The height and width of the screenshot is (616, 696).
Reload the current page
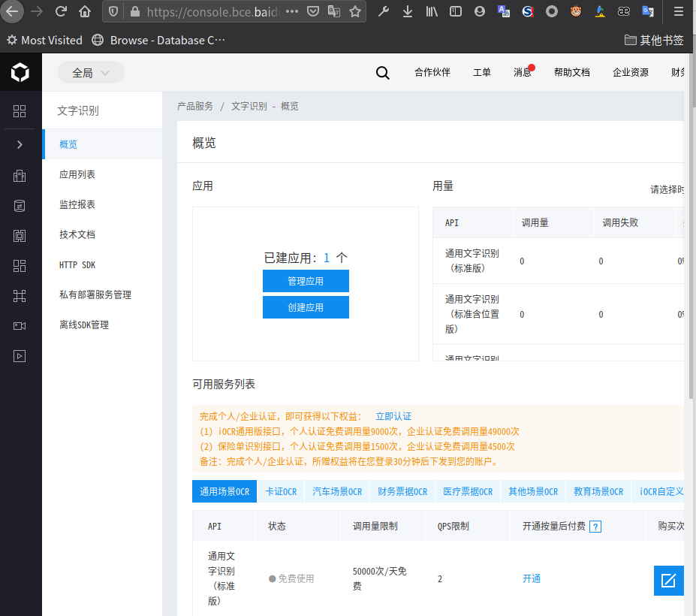tap(61, 11)
